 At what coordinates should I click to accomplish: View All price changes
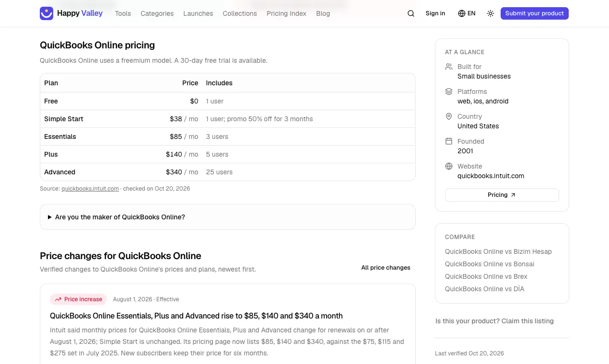tap(386, 268)
